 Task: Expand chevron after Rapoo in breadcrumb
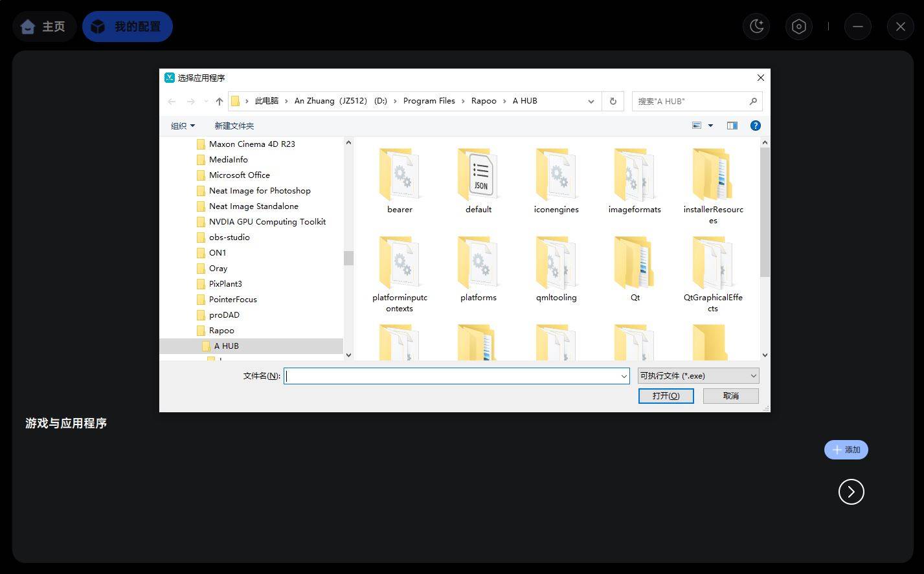coord(505,101)
